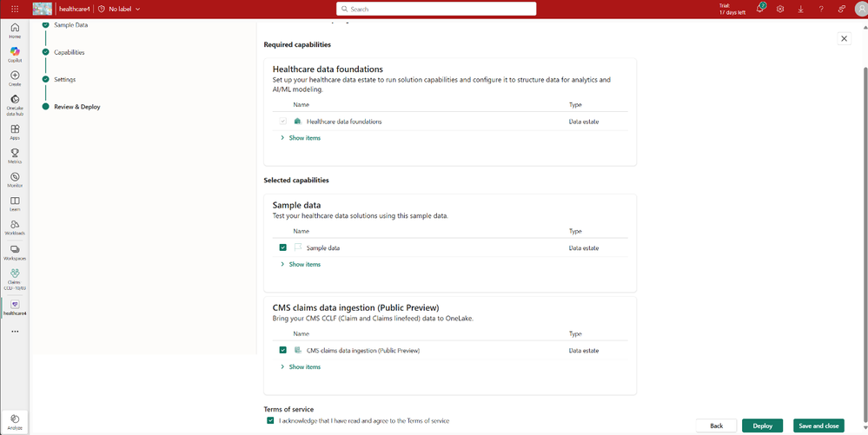Click the Healthcare data foundations row icon

[297, 122]
